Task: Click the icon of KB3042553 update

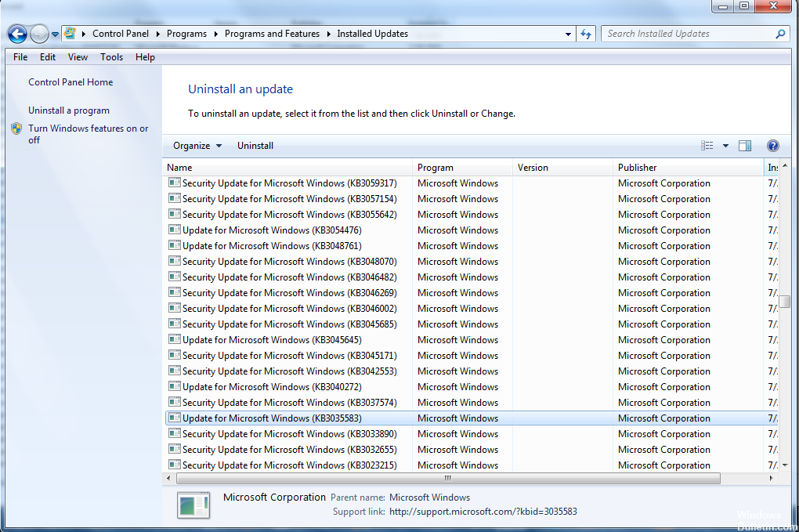Action: 175,371
